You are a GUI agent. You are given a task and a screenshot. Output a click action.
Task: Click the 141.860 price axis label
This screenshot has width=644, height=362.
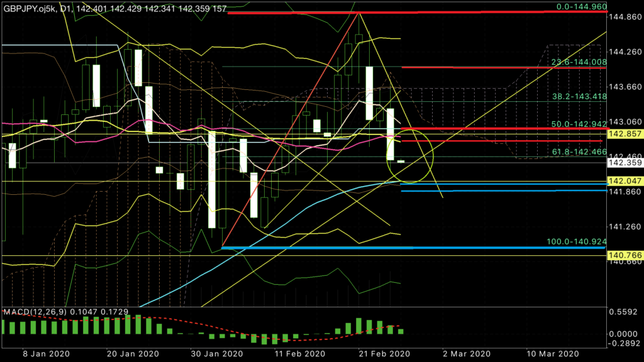(626, 191)
